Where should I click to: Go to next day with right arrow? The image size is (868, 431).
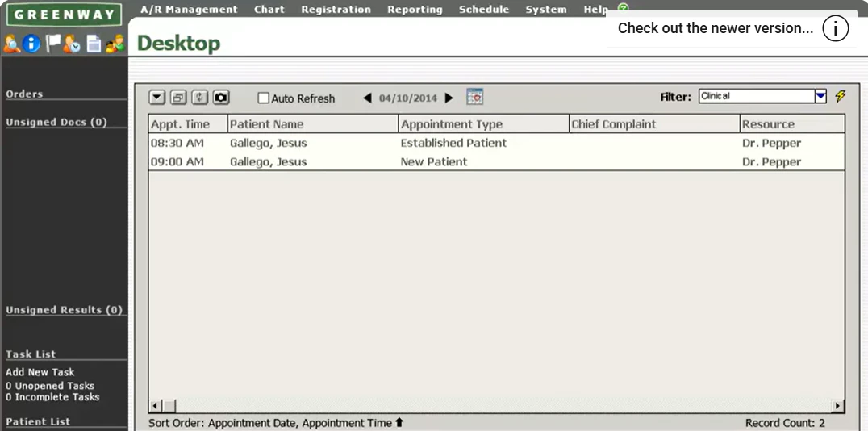[449, 98]
